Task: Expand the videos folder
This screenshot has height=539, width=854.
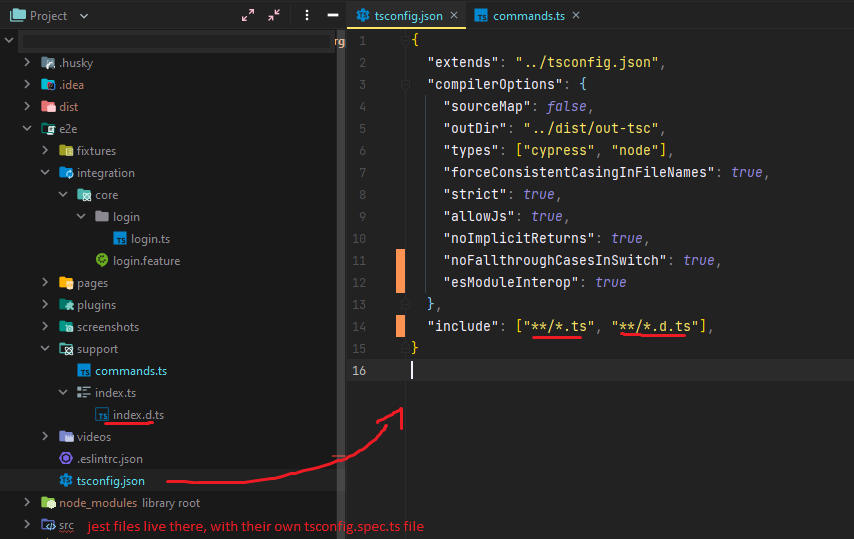Action: (x=45, y=436)
